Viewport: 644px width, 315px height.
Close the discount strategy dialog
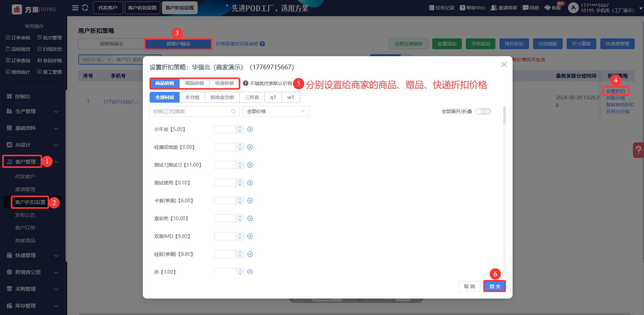click(x=504, y=64)
